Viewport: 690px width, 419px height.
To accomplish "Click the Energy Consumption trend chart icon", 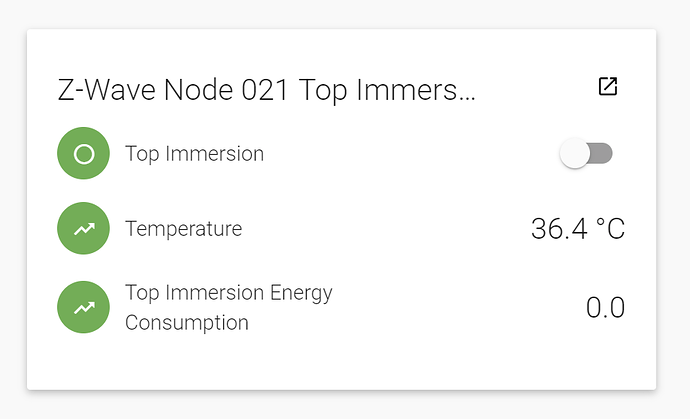I will (x=83, y=308).
